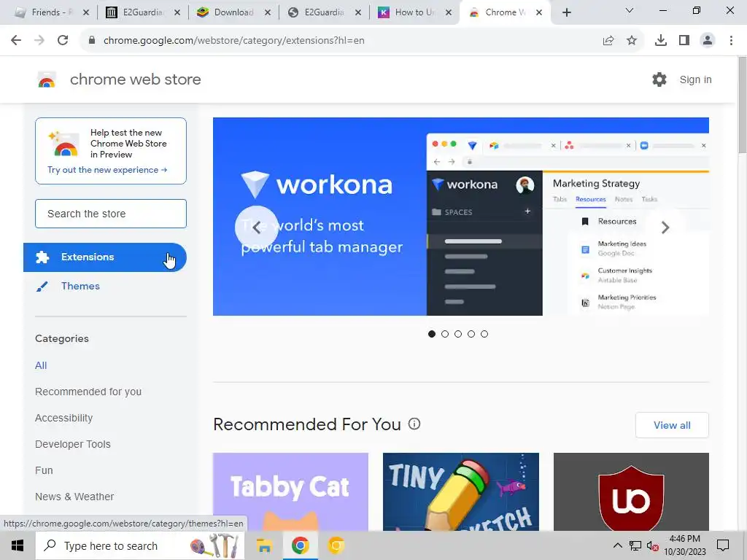Select first carousel dot
747x560 pixels.
432,334
